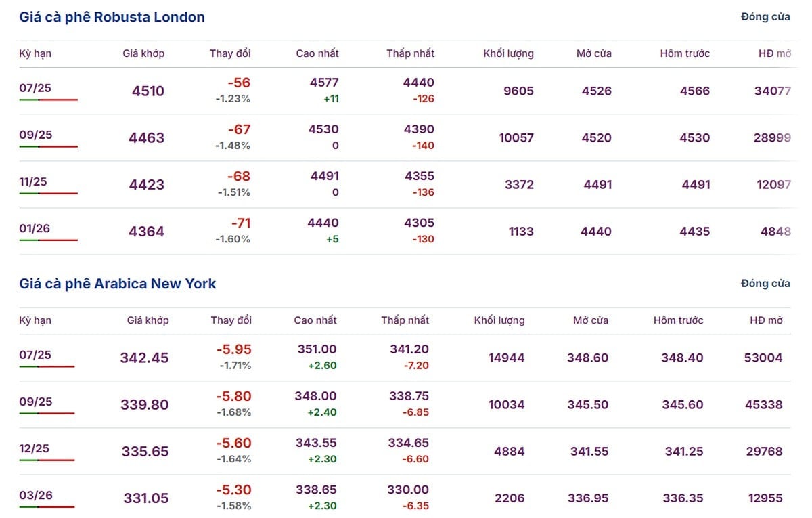Sort Robusta table by Thay đổi header
Screen dimensions: 812x518
230,53
